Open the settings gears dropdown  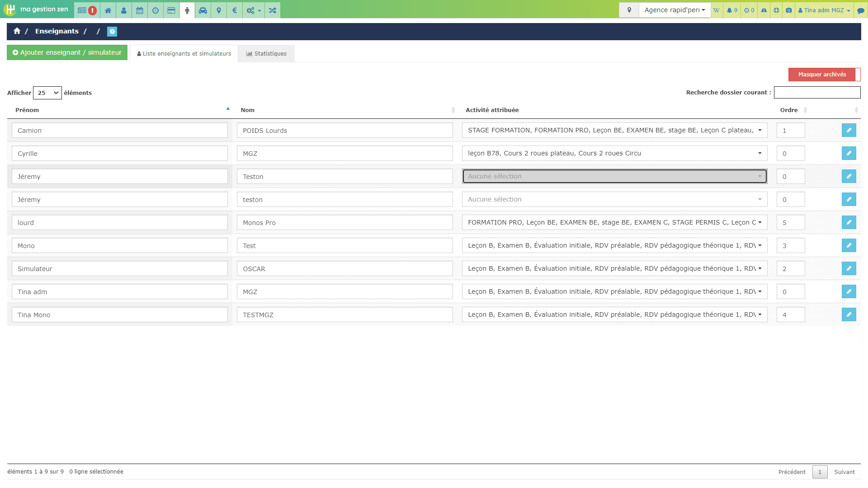coord(254,10)
